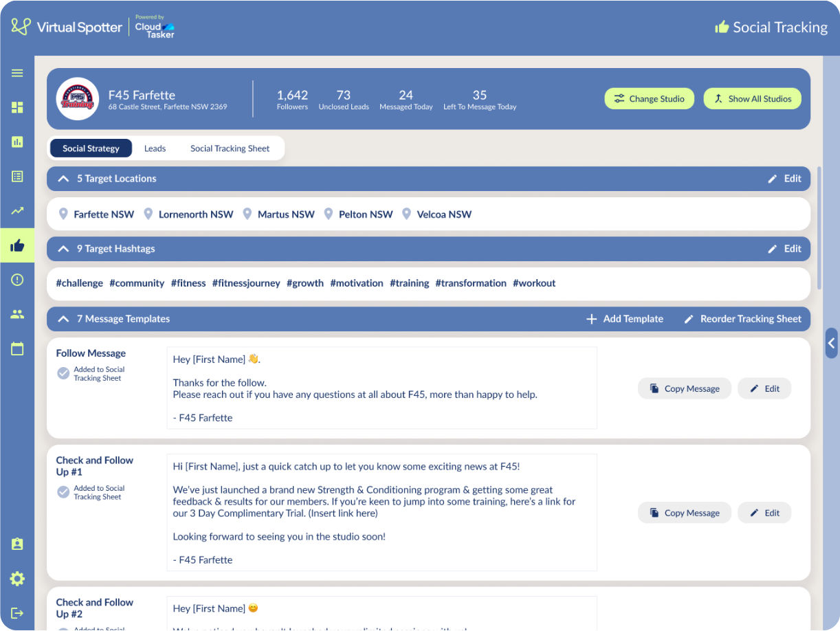The height and width of the screenshot is (631, 840).
Task: Switch to the Leads tab
Action: tap(155, 148)
